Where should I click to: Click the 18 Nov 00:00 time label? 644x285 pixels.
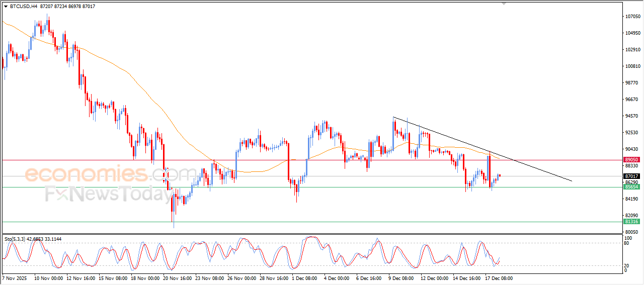tap(145, 278)
